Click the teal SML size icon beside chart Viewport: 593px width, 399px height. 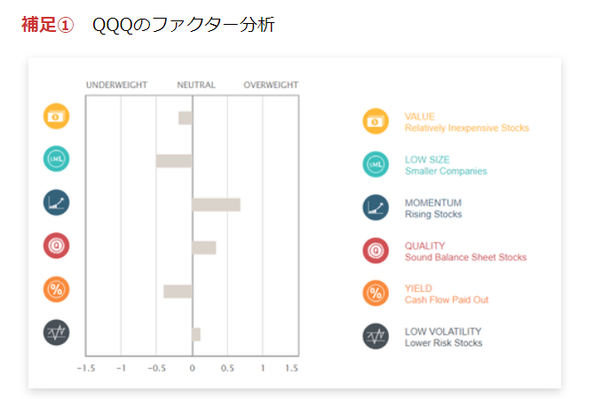(x=56, y=159)
